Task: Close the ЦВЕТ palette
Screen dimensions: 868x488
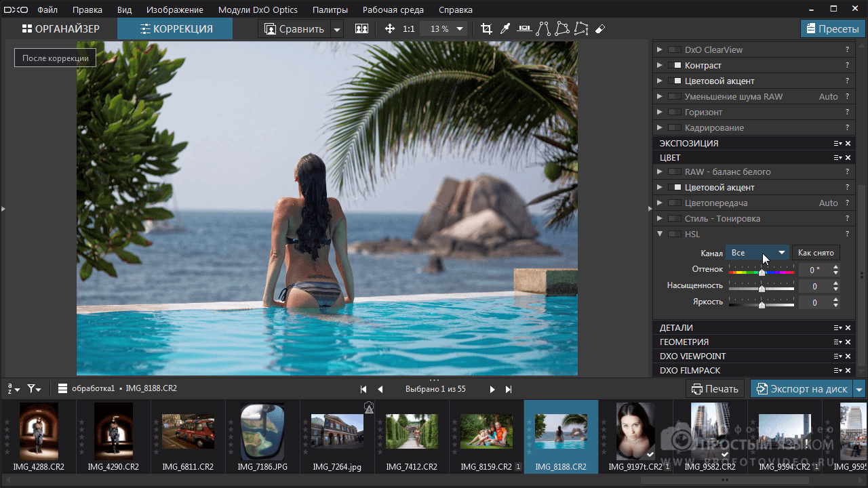Action: coord(848,158)
